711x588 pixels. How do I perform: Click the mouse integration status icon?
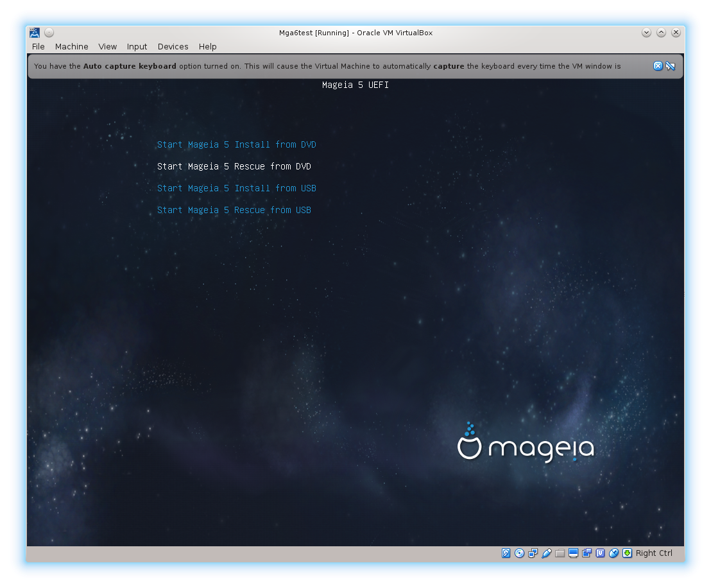(x=613, y=553)
